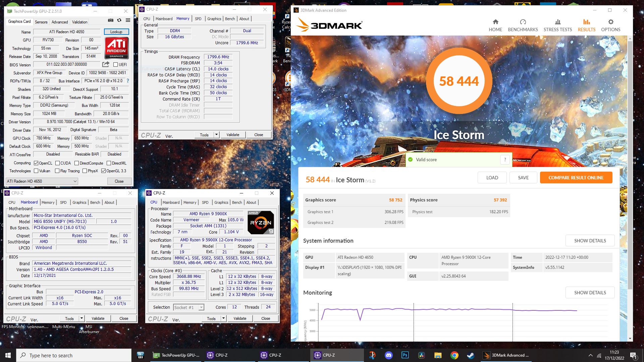This screenshot has width=644, height=362.
Task: Open Tools dropdown arrow in CPU-Z CPU window
Action: tap(223, 318)
